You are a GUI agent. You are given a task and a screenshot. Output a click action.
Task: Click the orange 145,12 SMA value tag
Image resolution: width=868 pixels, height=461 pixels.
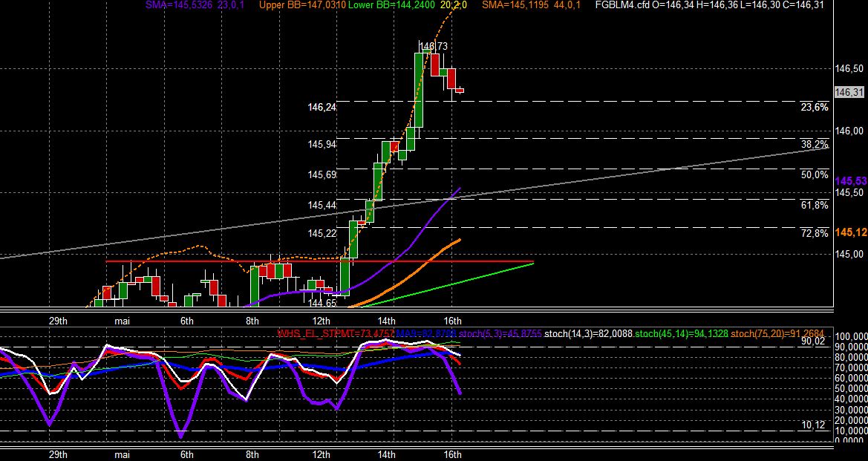point(852,232)
